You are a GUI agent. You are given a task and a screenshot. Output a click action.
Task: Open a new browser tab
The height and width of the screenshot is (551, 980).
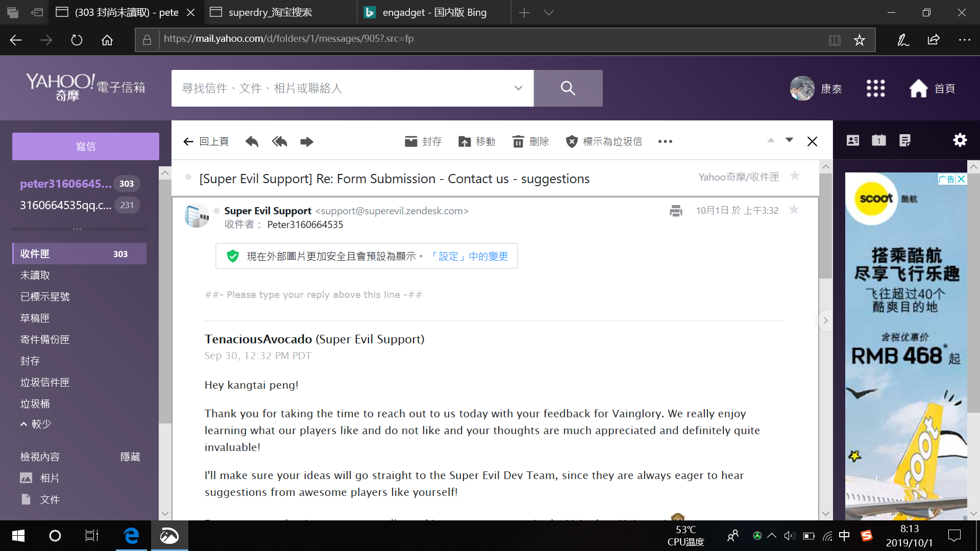click(x=524, y=12)
